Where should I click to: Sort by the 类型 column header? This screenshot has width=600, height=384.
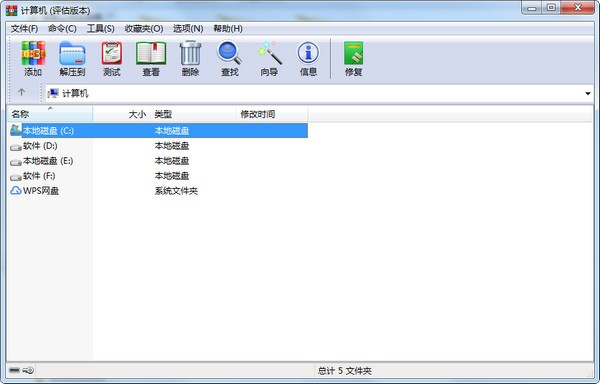pyautogui.click(x=193, y=114)
